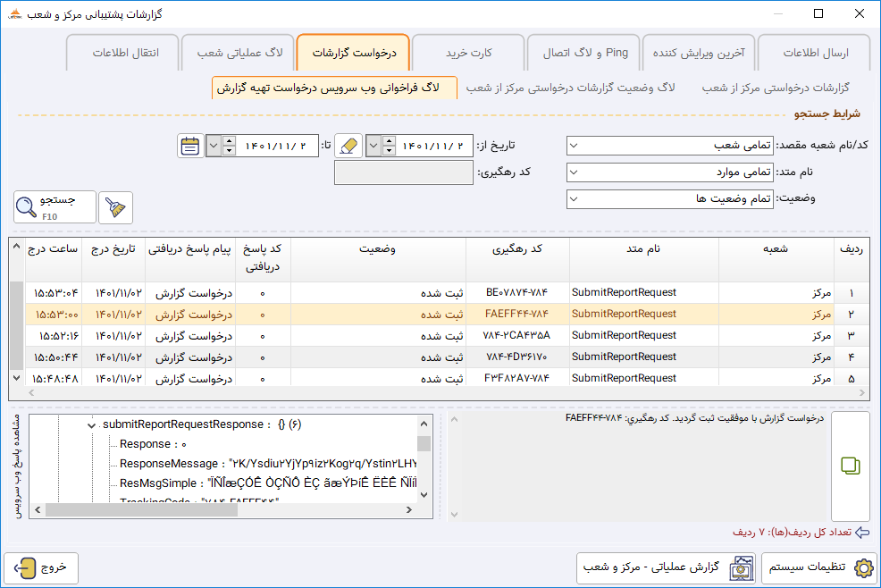
Task: Switch to the کارت خرید tab
Action: [468, 53]
